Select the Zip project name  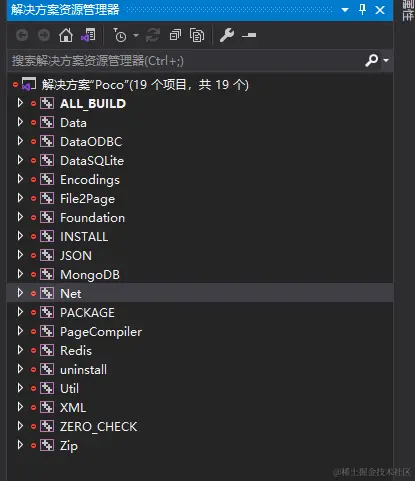tap(69, 446)
